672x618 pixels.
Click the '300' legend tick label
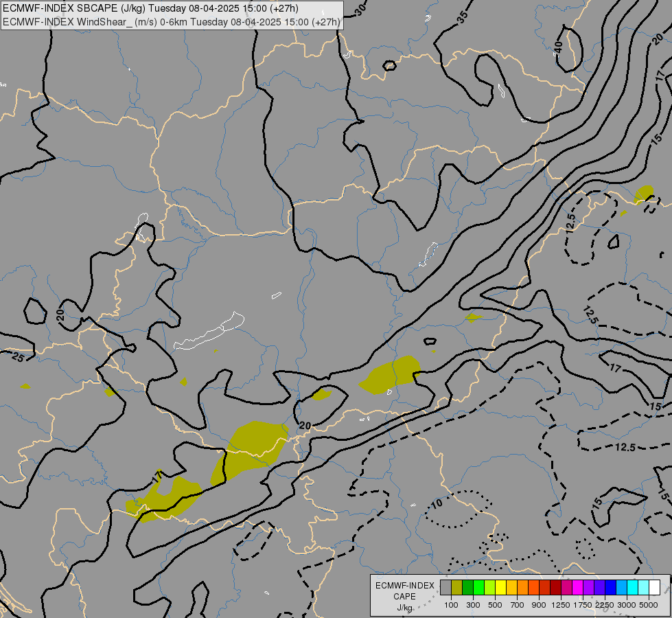click(473, 605)
